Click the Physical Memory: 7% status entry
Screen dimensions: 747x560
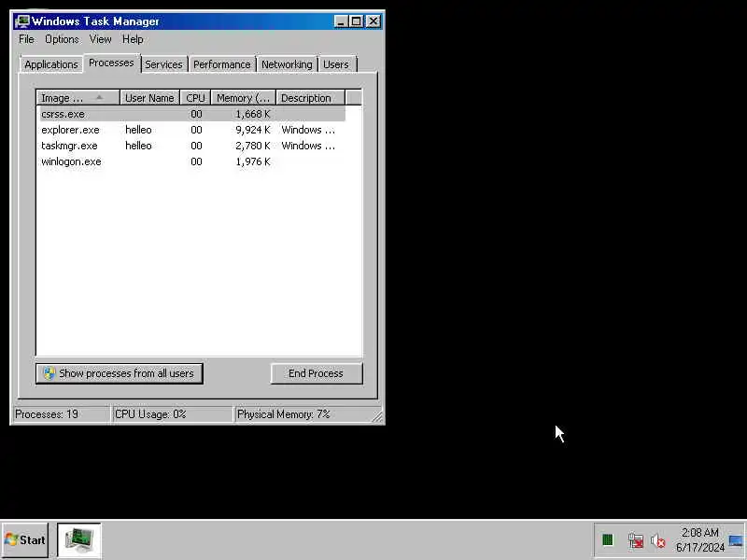[303, 413]
